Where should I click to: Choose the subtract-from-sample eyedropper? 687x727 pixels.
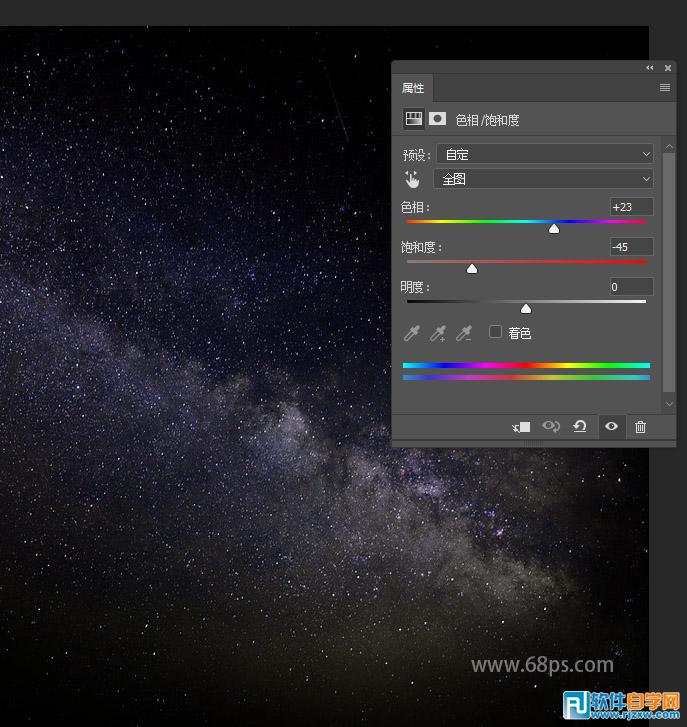[464, 333]
